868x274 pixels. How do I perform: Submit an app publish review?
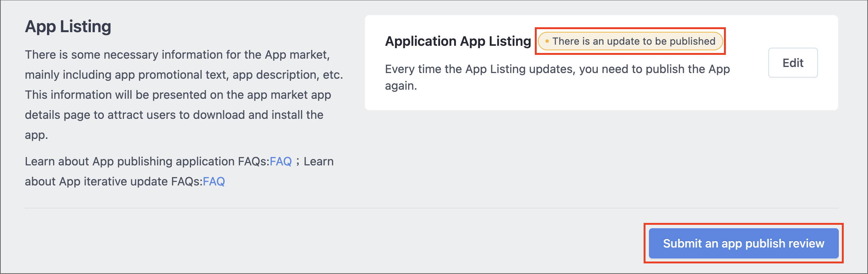744,243
